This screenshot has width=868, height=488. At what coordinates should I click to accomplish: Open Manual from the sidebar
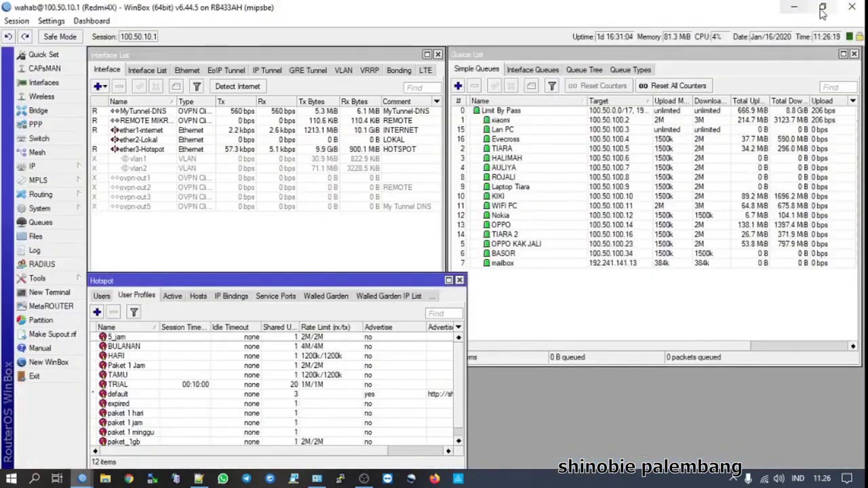click(x=39, y=348)
